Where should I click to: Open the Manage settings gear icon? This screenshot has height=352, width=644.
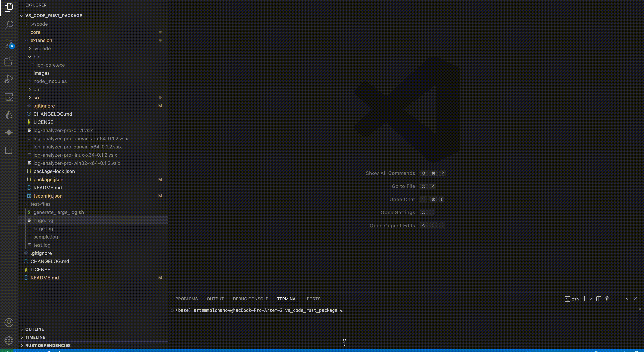pyautogui.click(x=9, y=340)
